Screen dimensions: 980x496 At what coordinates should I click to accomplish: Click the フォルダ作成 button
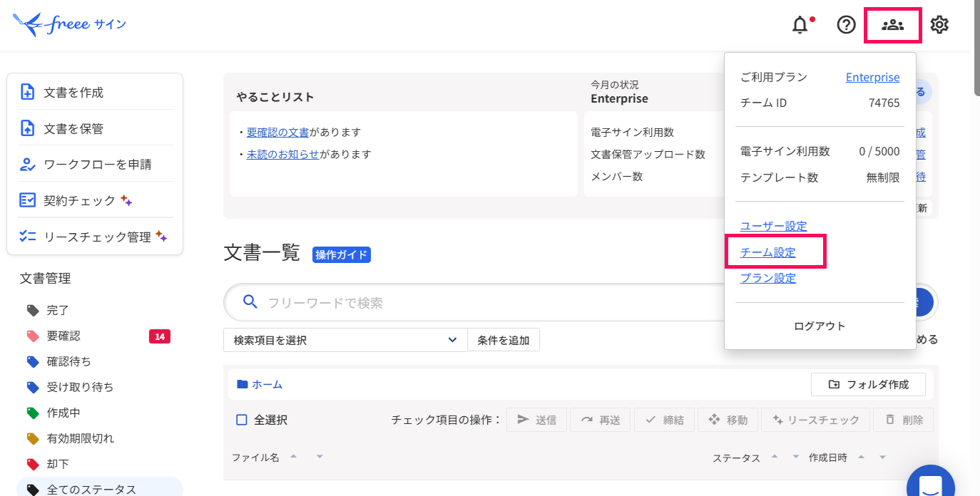pyautogui.click(x=868, y=384)
